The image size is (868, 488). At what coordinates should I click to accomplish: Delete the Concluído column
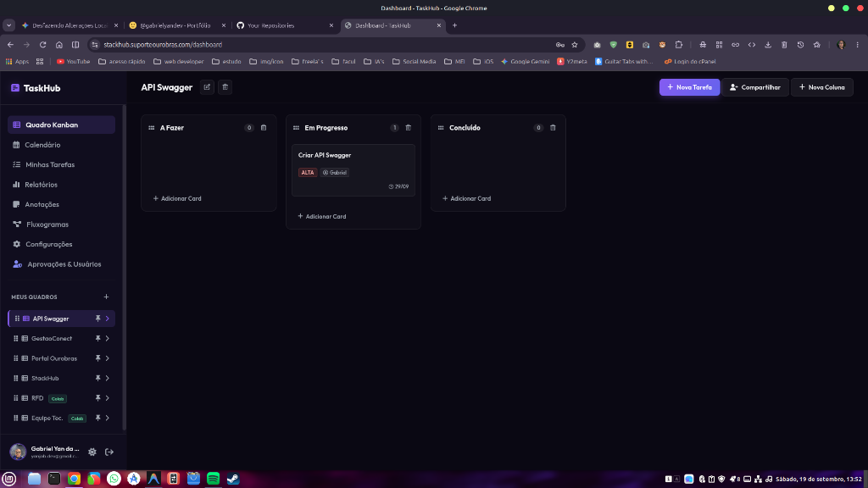(x=553, y=128)
